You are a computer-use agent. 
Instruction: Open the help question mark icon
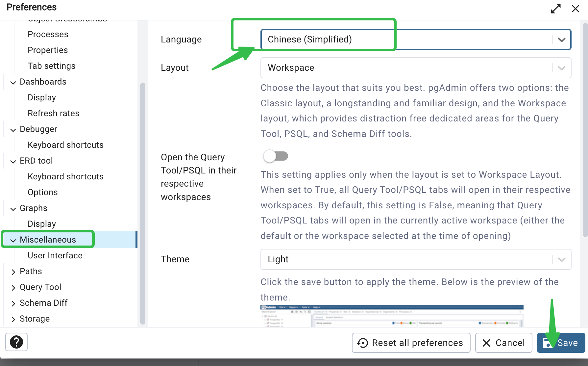(16, 342)
